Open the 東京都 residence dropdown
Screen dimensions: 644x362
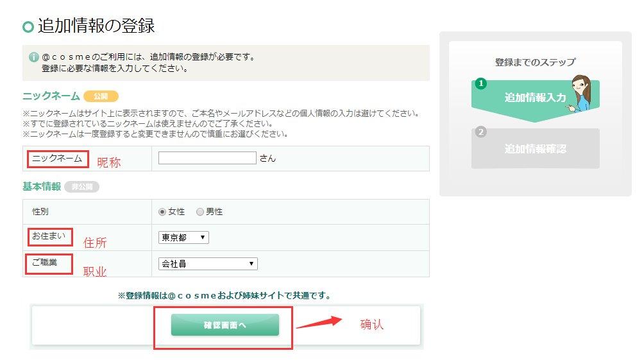(183, 237)
